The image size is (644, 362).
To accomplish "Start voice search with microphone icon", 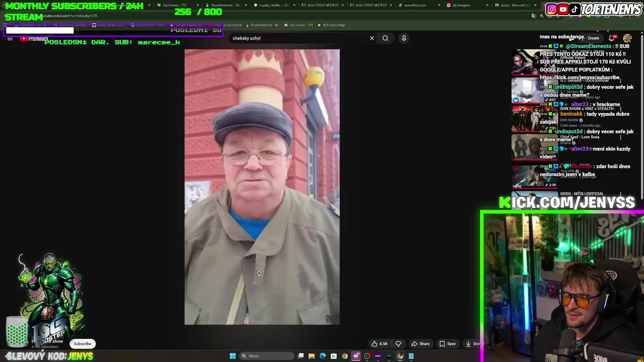I will pos(404,38).
